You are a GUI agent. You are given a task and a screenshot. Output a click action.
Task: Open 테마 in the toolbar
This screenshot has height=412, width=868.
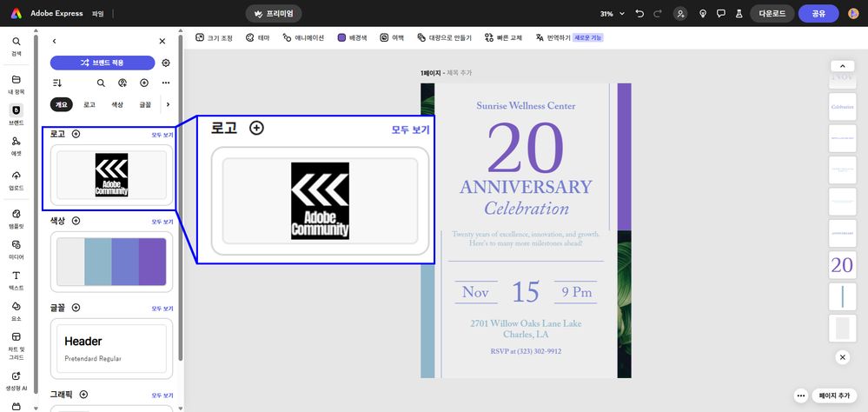257,37
